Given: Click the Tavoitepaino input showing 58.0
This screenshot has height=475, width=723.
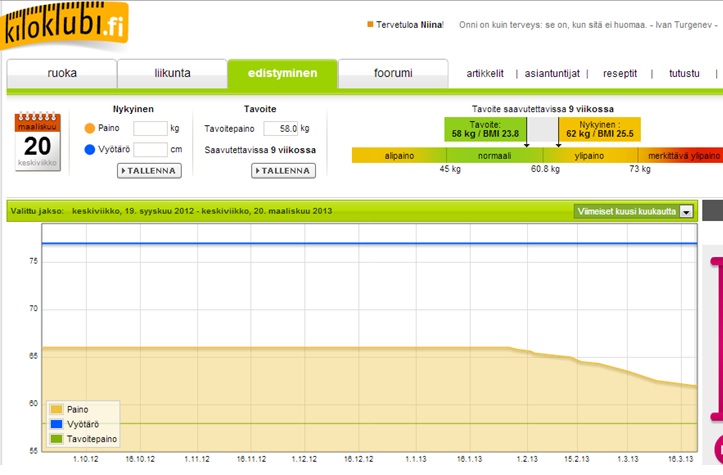Looking at the screenshot, I should [x=281, y=129].
